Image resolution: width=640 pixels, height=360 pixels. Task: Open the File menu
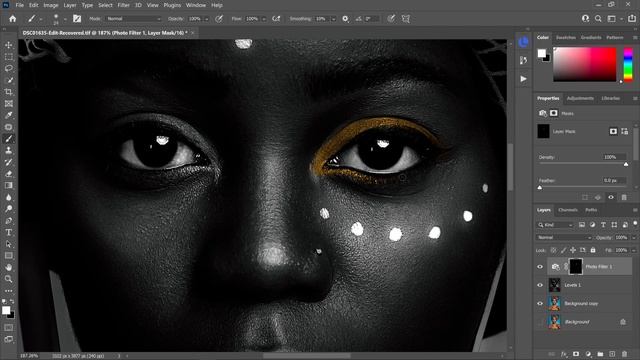[x=20, y=5]
